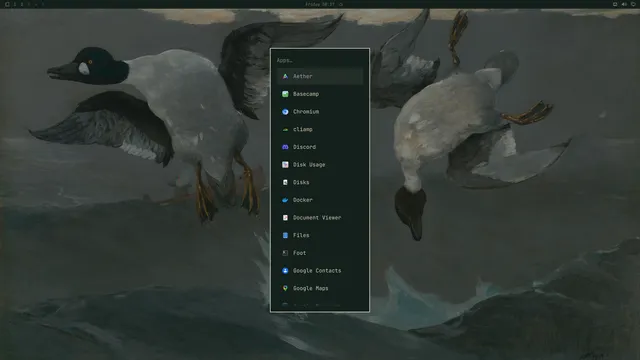
Task: Open the Document Viewer icon
Action: coord(285,218)
